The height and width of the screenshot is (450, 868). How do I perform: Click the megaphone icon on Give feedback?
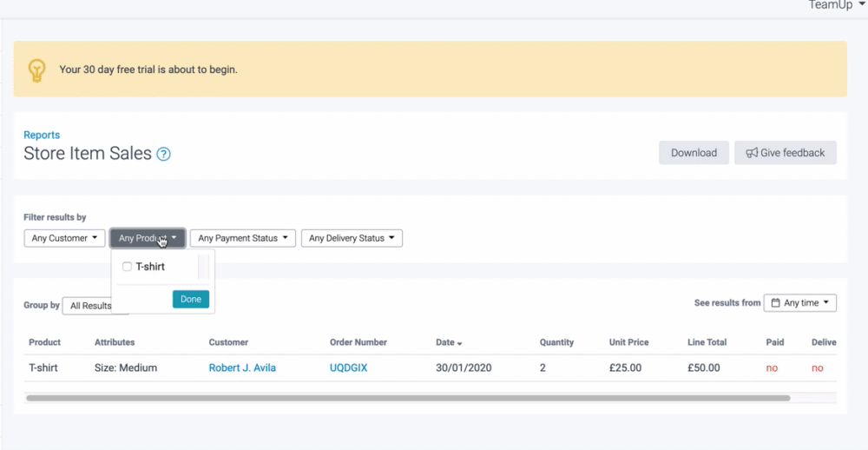pos(752,153)
